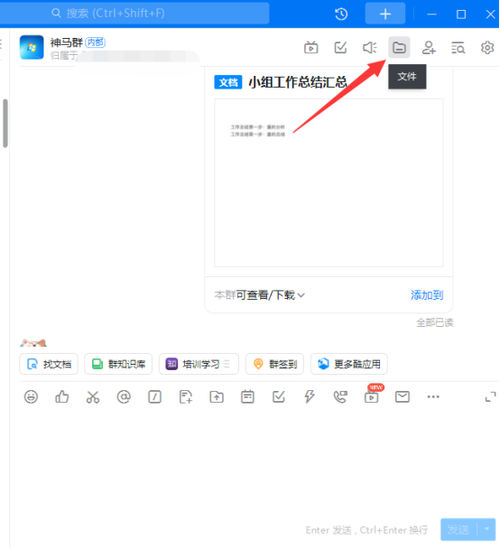
Task: Click the 全部已读 read status
Action: click(x=435, y=322)
